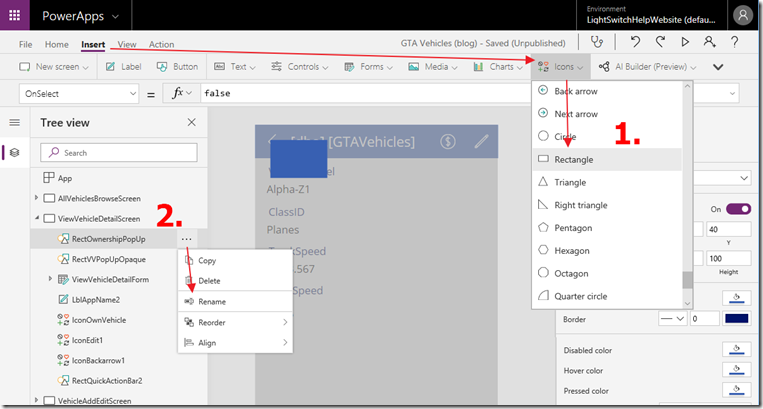Choose Rename in the context menu
Screen dimensions: 763x409
point(236,302)
